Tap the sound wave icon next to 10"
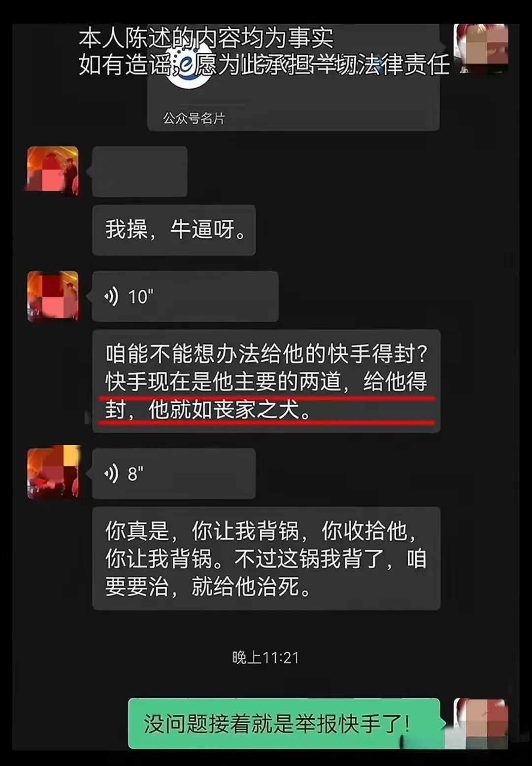This screenshot has height=766, width=532. [x=112, y=296]
